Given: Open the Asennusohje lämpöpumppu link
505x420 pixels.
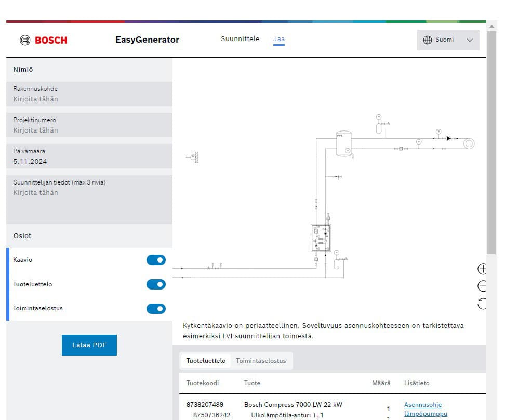Looking at the screenshot, I should (426, 409).
